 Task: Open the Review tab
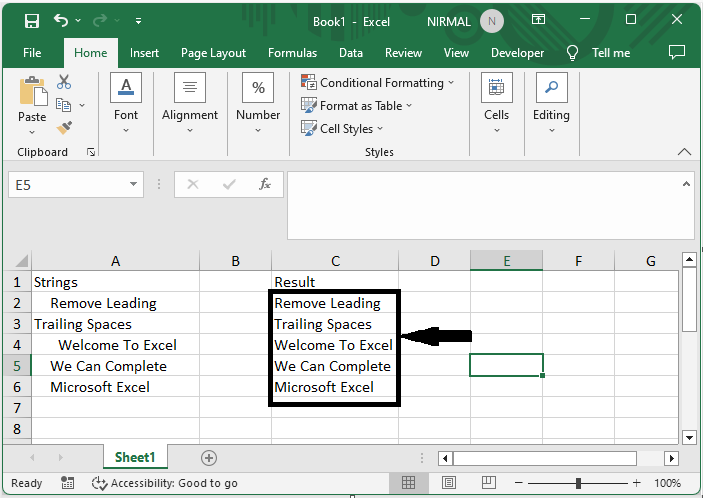[x=403, y=53]
